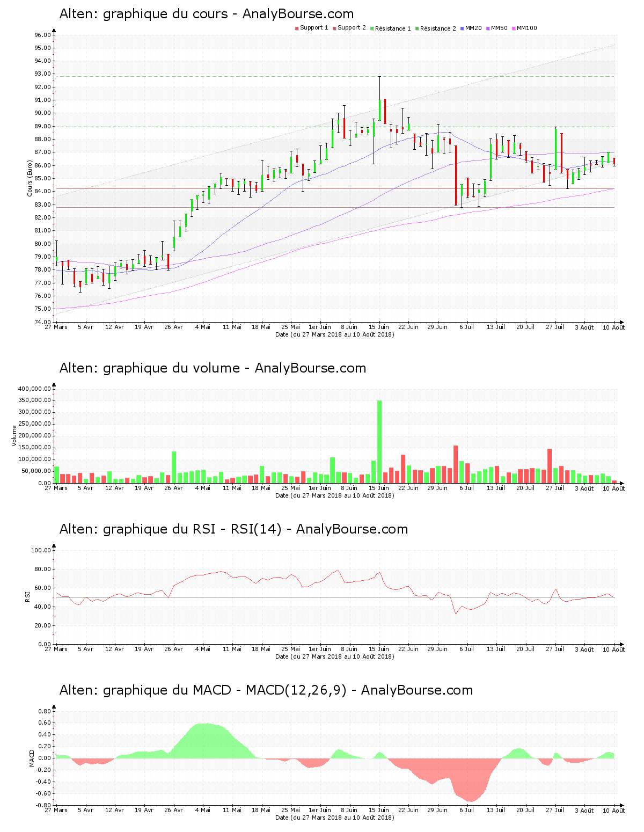
Task: Click the 'MACD' axis title
Action: point(32,758)
